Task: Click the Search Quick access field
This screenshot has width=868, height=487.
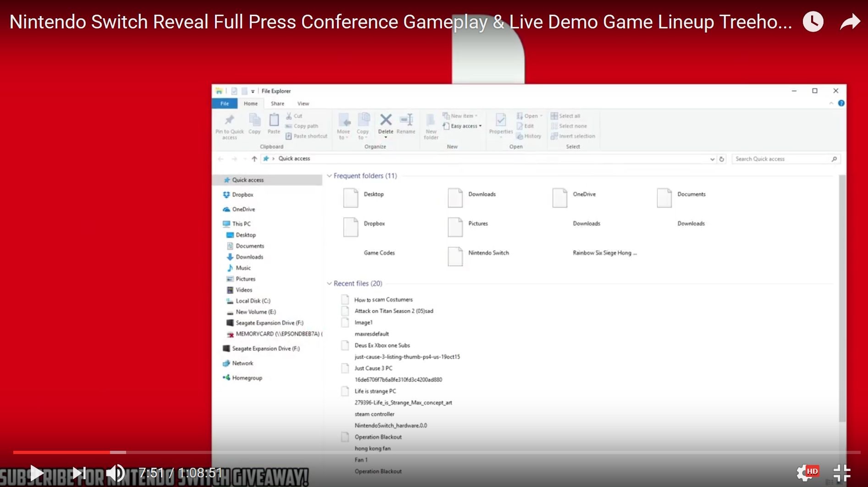Action: click(x=786, y=159)
